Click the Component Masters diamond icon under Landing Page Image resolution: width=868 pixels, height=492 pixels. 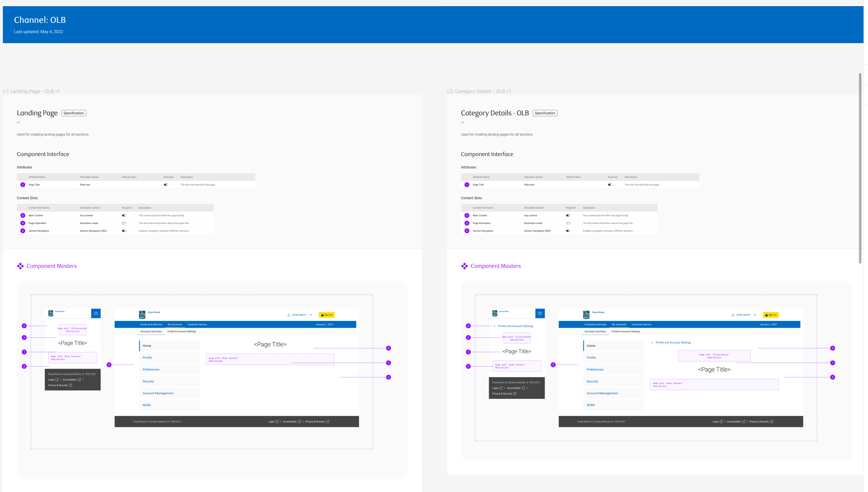pos(20,266)
